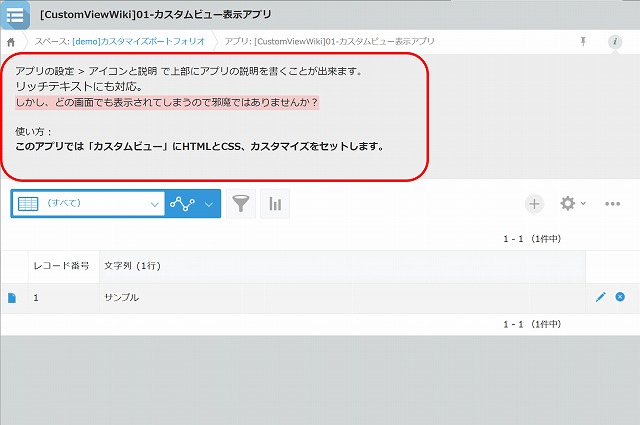Delete the サンプル record with the x icon
Image resolution: width=640 pixels, height=425 pixels.
tap(620, 297)
